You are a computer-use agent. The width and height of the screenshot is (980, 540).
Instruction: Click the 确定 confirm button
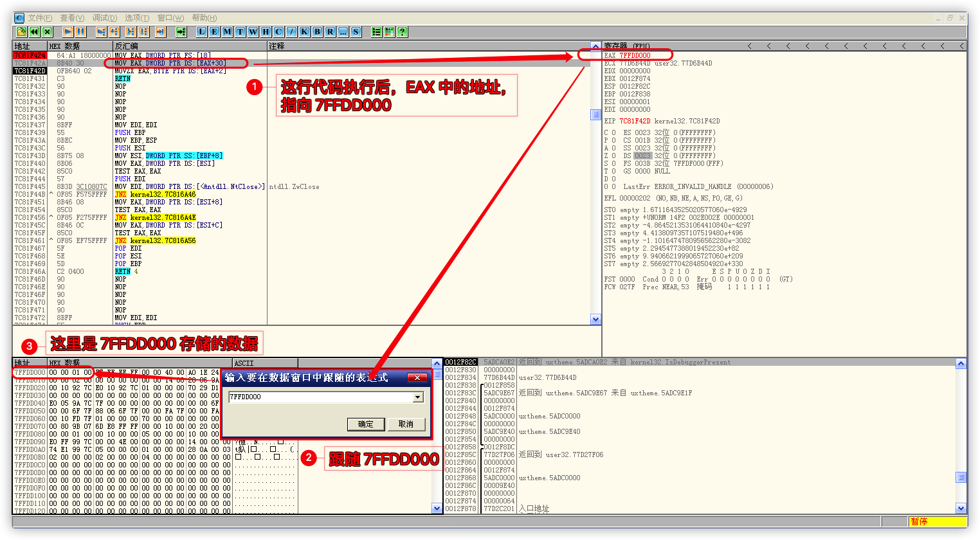pyautogui.click(x=366, y=424)
